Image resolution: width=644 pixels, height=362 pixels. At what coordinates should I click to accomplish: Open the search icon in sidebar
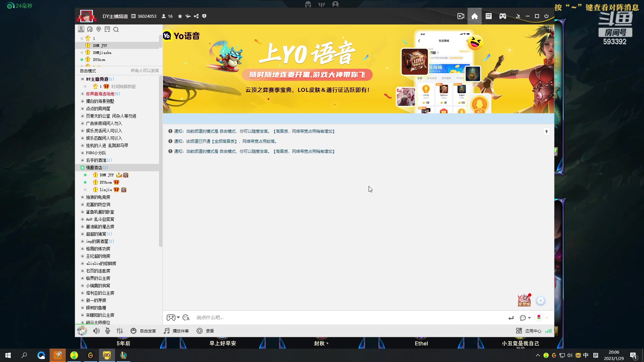tap(116, 29)
